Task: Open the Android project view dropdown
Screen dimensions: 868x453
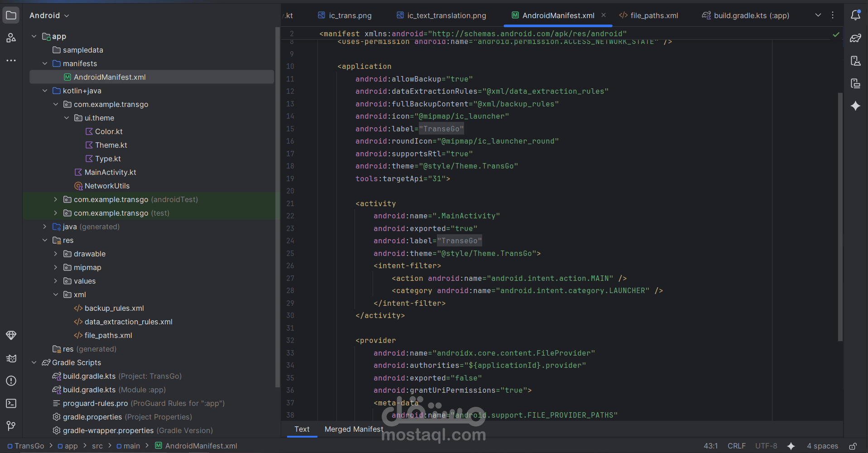Action: click(49, 15)
